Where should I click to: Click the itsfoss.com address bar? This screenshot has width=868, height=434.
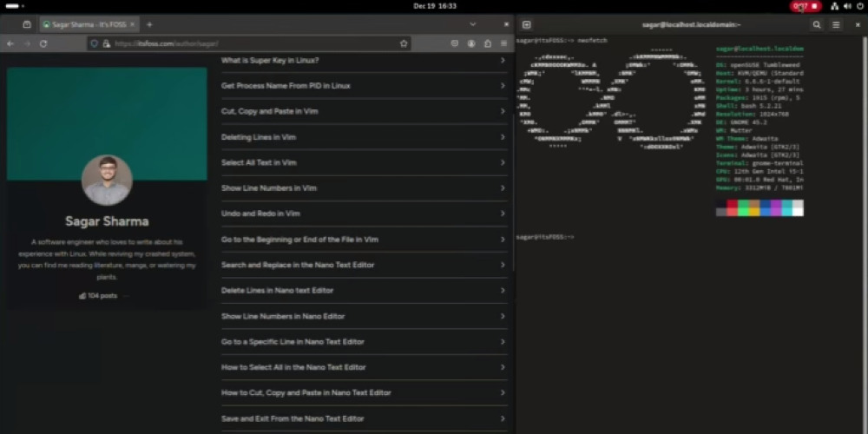point(249,43)
